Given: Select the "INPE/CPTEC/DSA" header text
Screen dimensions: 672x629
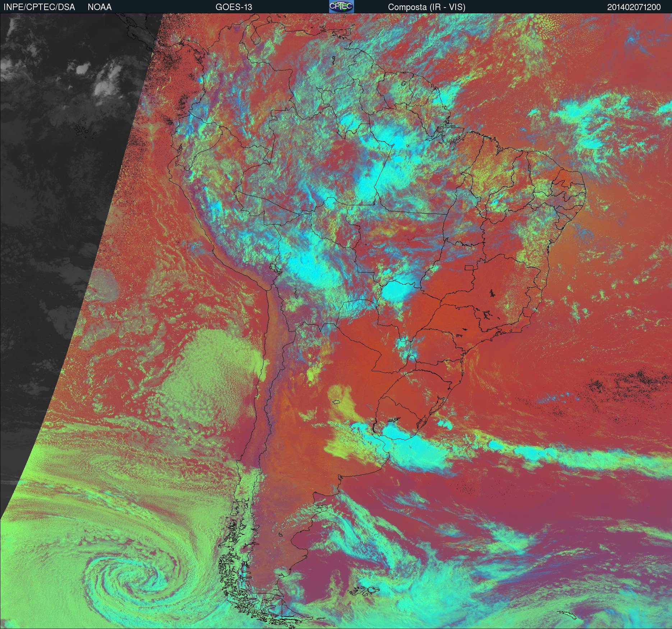Looking at the screenshot, I should [x=39, y=7].
